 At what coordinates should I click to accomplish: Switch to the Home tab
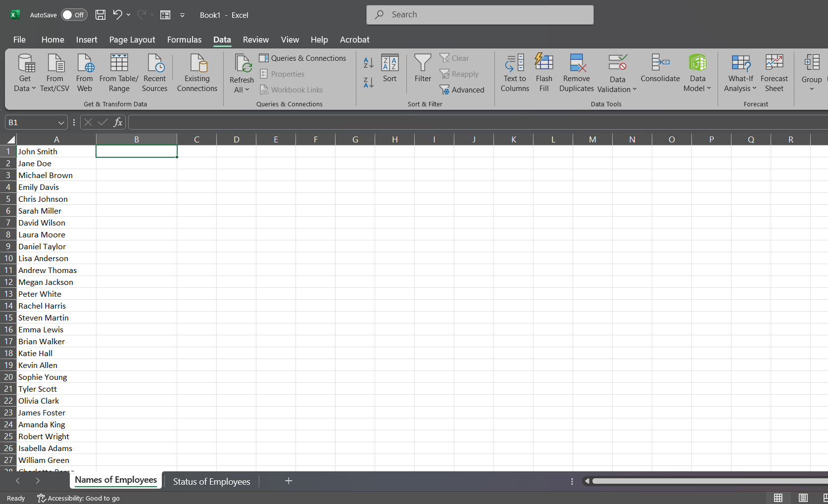[x=53, y=40]
